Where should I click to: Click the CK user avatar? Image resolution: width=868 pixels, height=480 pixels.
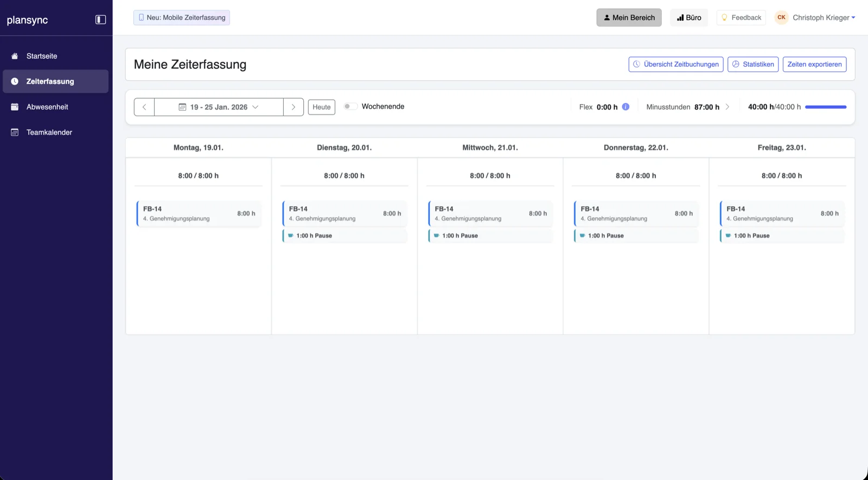point(781,17)
